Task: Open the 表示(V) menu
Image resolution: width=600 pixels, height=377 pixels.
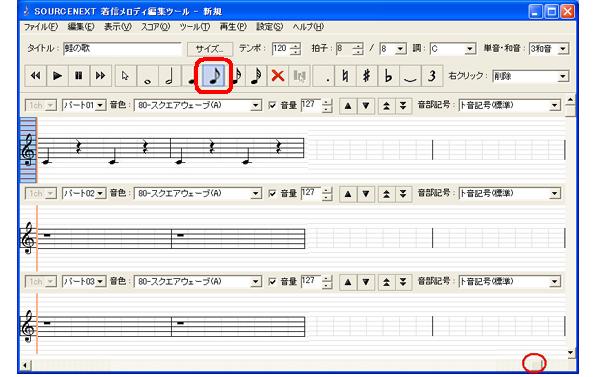Action: coord(117,27)
